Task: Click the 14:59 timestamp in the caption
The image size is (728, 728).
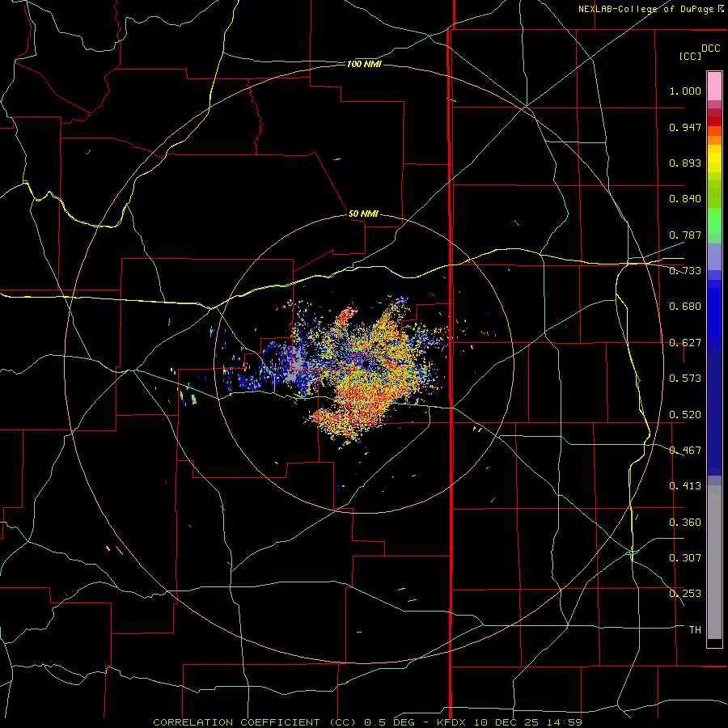Action: (563, 722)
